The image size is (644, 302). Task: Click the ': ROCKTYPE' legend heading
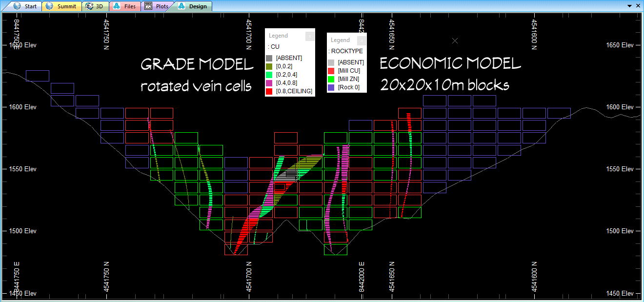345,51
